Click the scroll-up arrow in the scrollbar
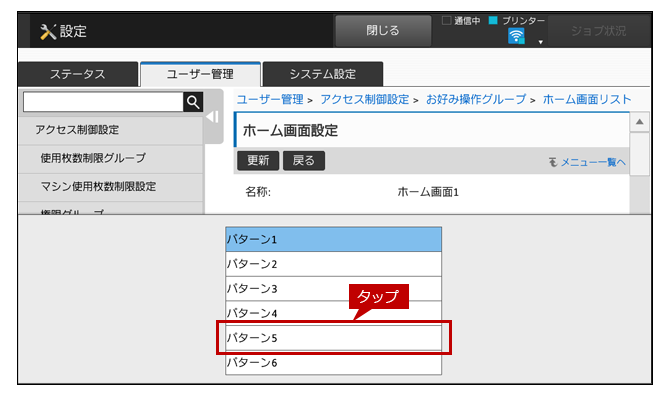 (x=640, y=122)
